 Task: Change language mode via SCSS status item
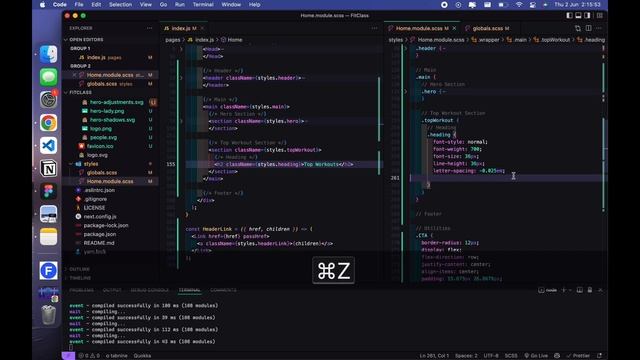click(511, 356)
